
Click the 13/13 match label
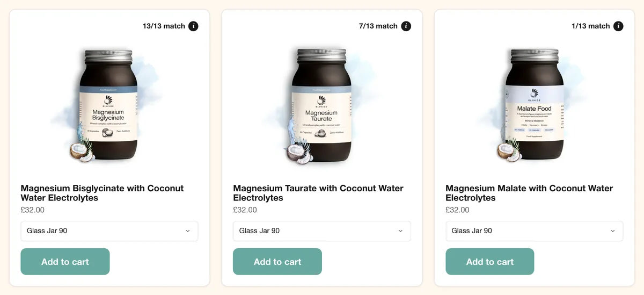[x=164, y=26]
